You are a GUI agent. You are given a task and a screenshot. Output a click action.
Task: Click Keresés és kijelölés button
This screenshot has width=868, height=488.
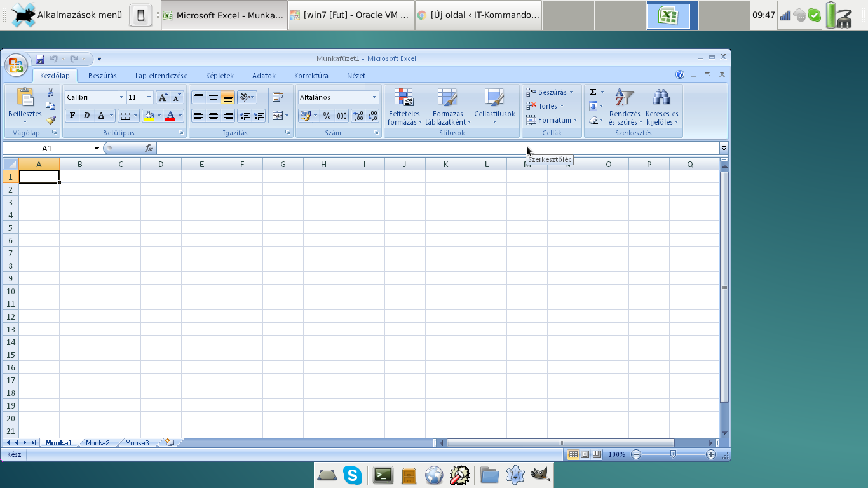pyautogui.click(x=662, y=106)
